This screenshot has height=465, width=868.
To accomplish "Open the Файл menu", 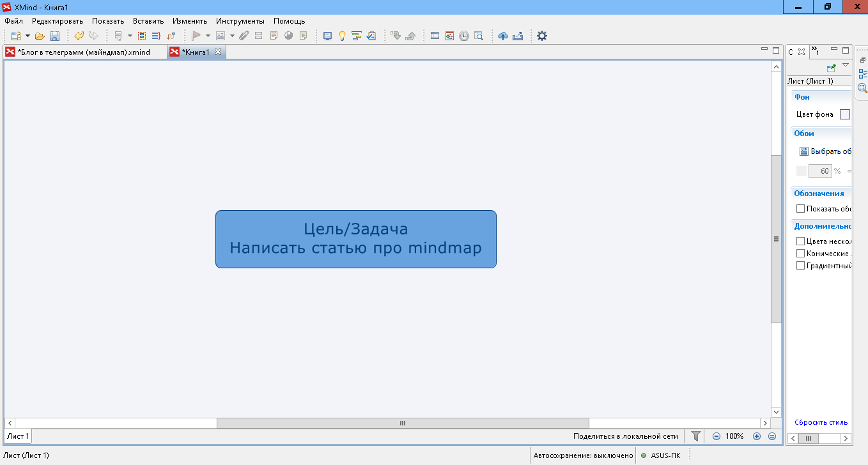I will pyautogui.click(x=13, y=21).
